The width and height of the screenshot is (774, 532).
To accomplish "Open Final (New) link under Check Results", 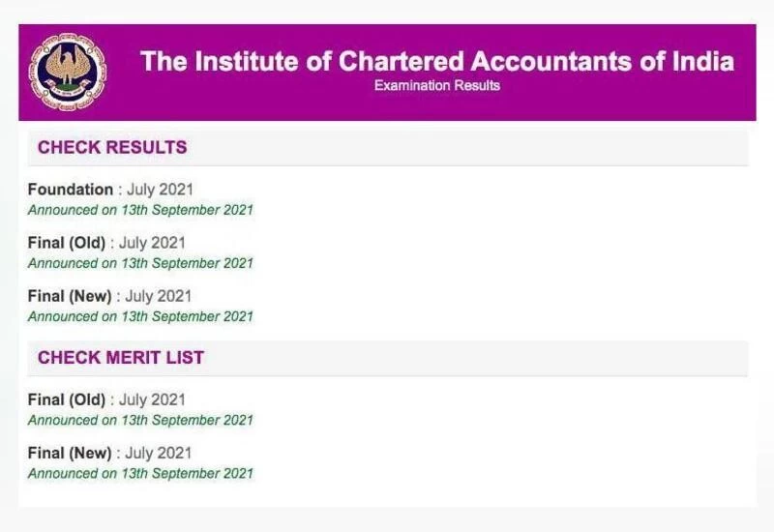I will 70,296.
